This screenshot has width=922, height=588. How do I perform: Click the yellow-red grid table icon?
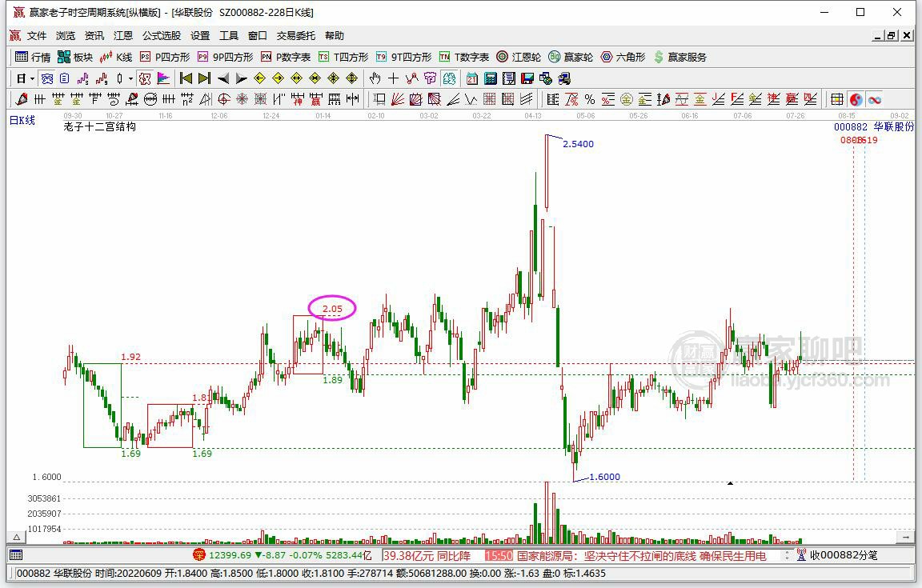pos(836,99)
